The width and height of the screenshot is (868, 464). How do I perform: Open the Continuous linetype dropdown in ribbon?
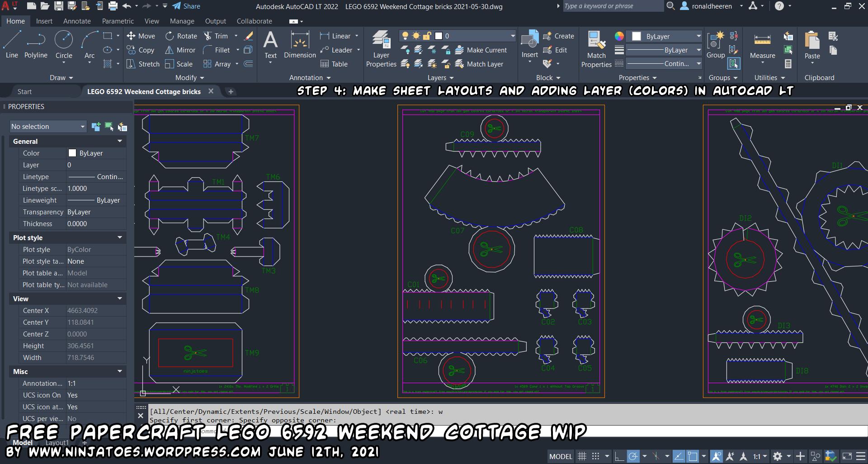(664, 64)
